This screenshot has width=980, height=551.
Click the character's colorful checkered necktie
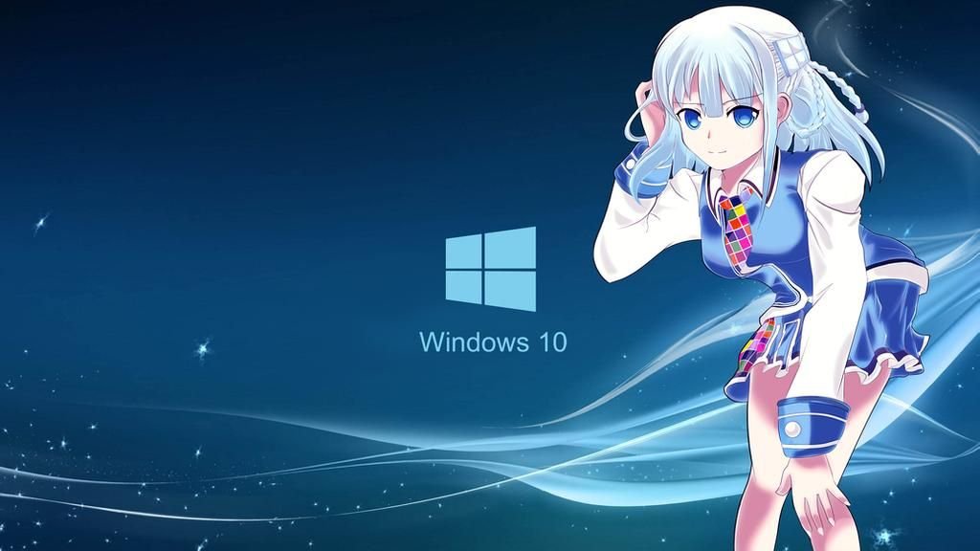739,231
